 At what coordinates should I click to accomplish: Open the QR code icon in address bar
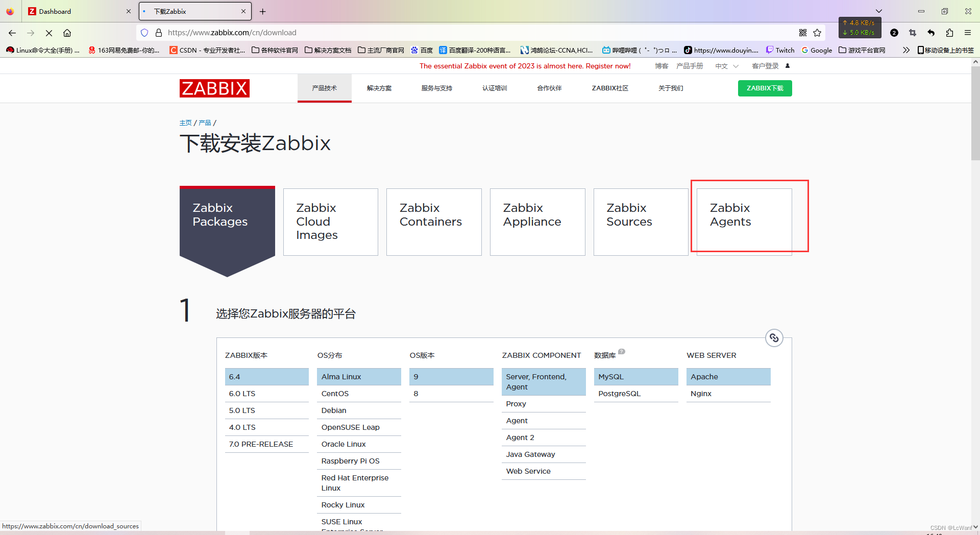pos(803,33)
